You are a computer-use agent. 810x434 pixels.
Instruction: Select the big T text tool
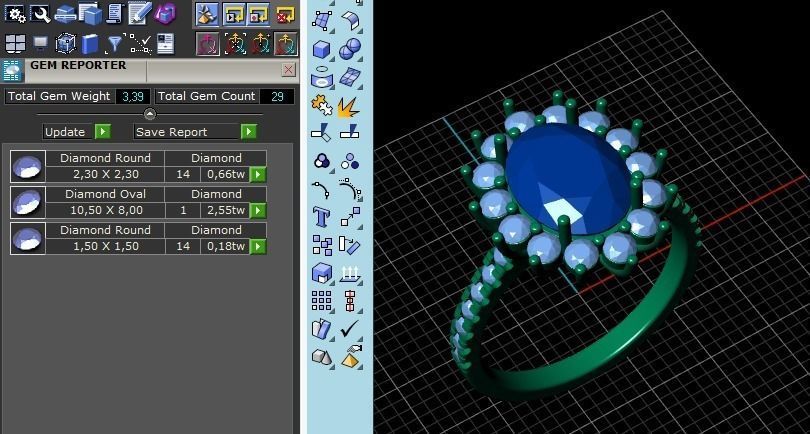(321, 216)
